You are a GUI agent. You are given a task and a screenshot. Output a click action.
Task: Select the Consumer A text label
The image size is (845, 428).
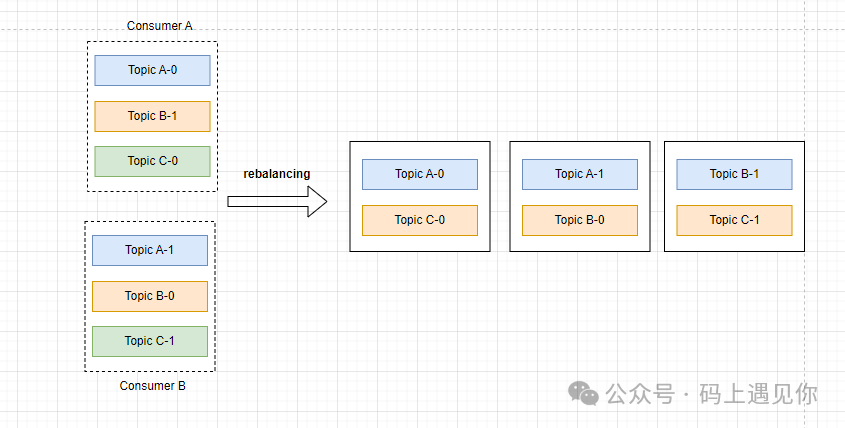(160, 26)
